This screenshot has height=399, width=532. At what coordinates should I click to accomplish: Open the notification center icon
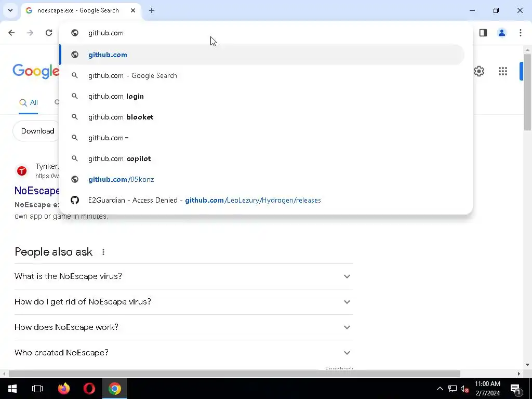click(515, 389)
